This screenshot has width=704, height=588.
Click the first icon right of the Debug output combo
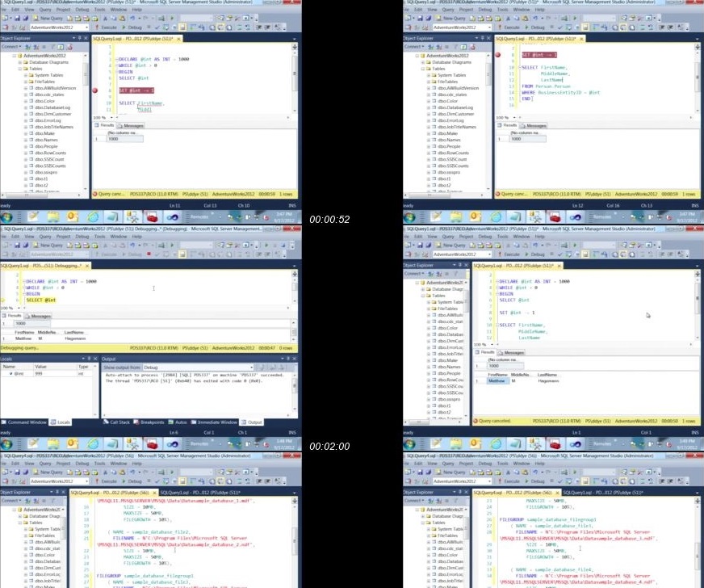tap(262, 367)
